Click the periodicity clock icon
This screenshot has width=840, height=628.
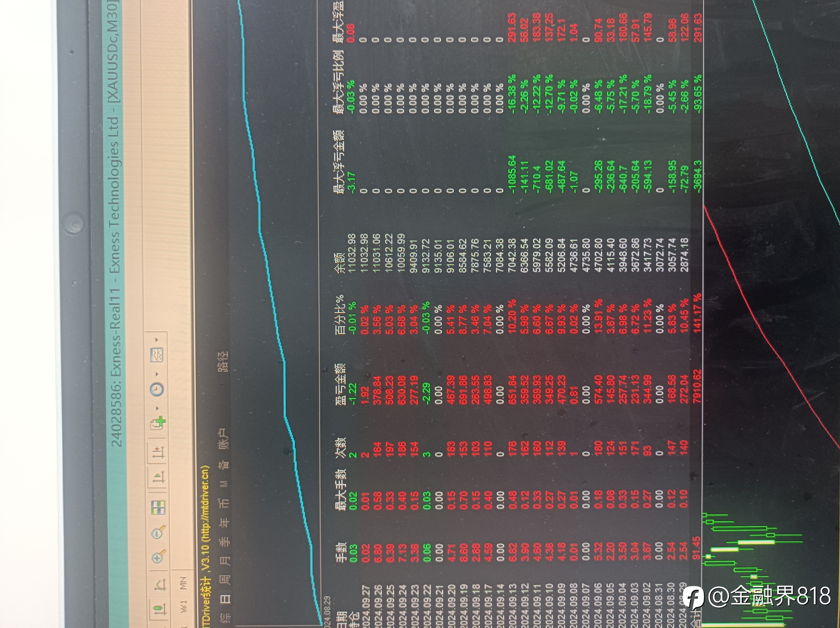tap(157, 390)
